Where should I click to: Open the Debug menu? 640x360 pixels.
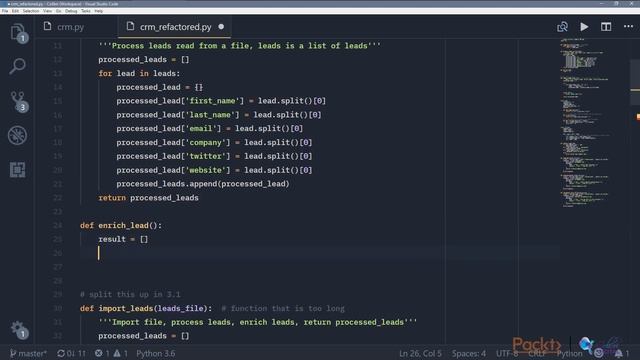click(71, 11)
